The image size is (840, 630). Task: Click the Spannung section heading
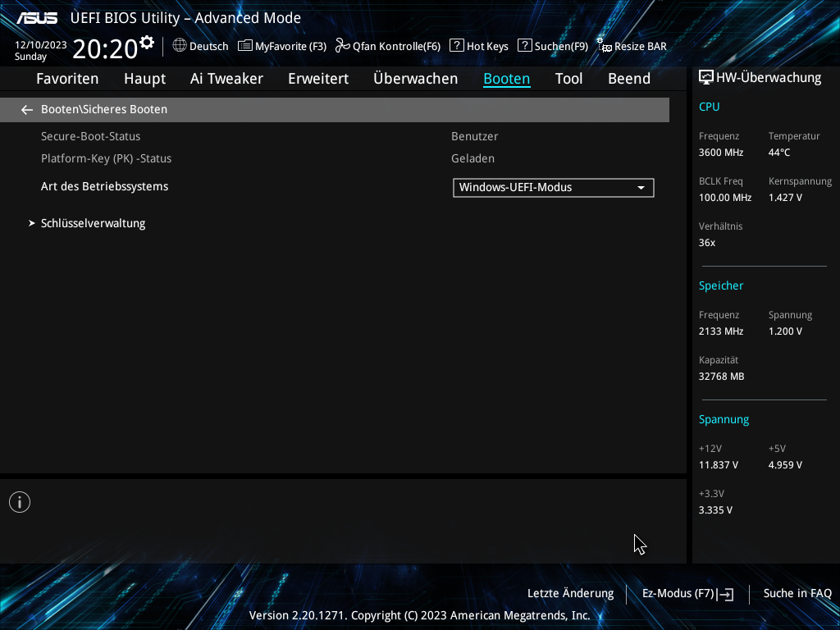pos(724,419)
